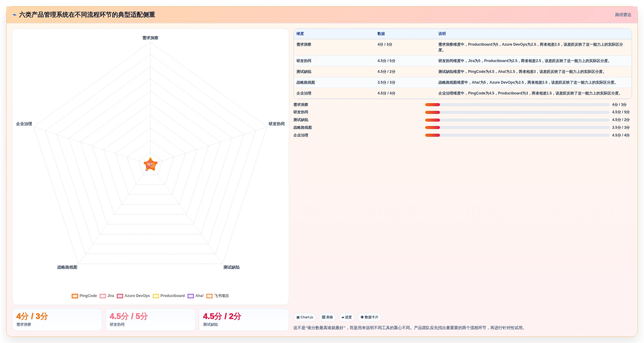Screen dimensions: 644x343
Task: Toggle the Azure DevOps legend swatch
Action: 120,296
